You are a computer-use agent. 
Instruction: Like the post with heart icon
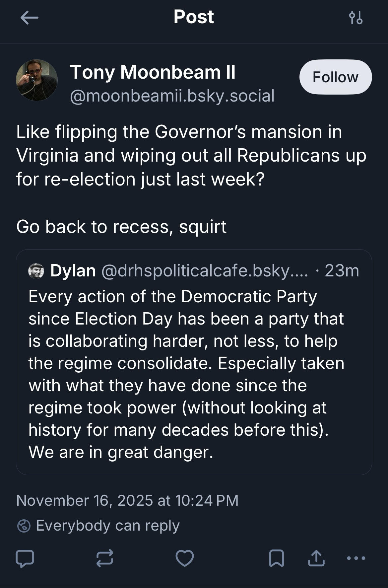pyautogui.click(x=185, y=558)
